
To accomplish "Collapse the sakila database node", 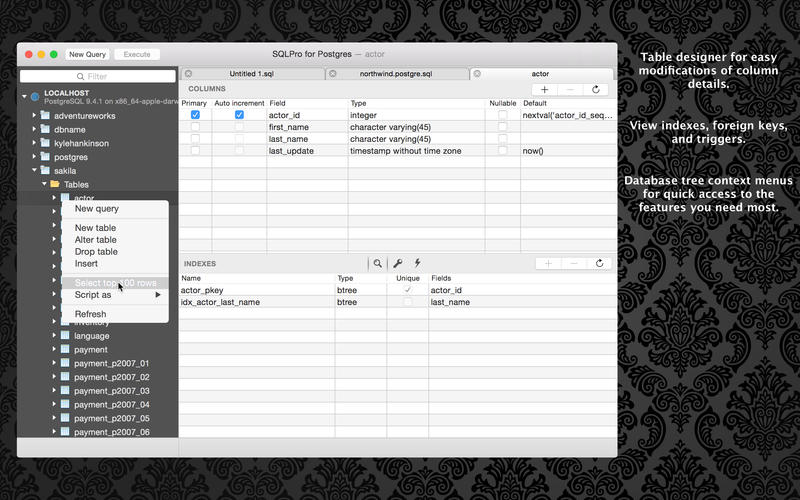I will (34, 171).
